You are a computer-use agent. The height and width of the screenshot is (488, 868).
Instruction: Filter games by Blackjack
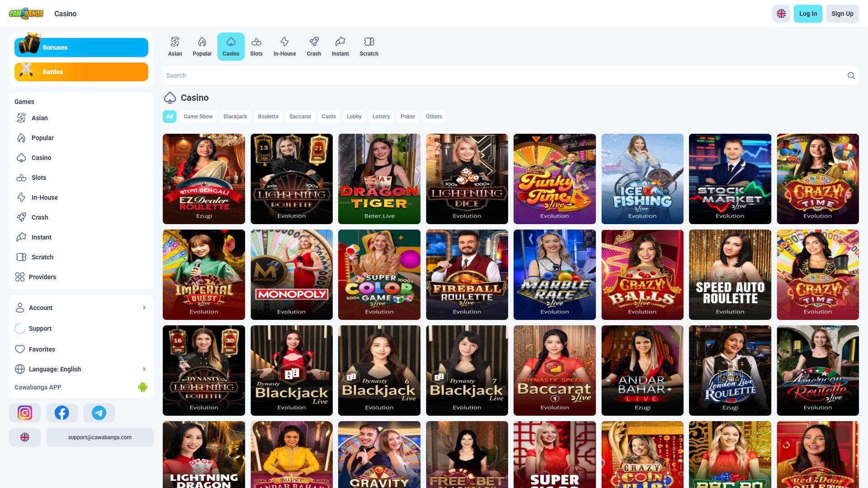click(235, 117)
